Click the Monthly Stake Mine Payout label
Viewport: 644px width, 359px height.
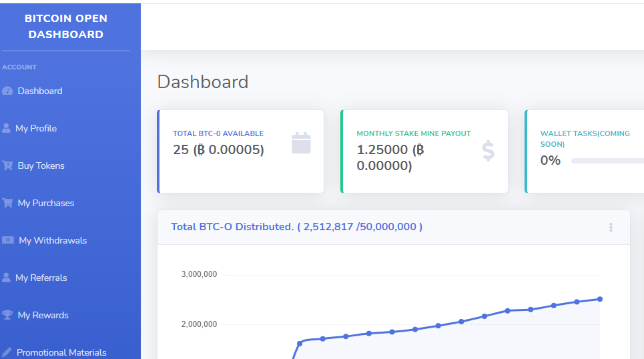414,133
